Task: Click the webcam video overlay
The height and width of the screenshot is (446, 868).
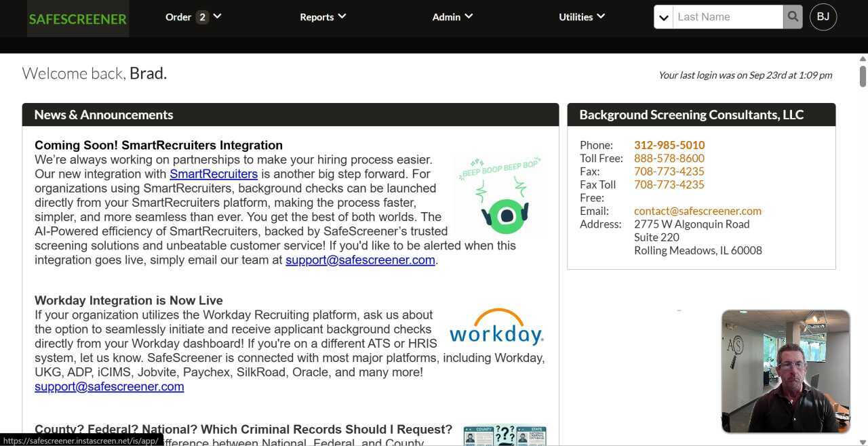Action: 785,371
